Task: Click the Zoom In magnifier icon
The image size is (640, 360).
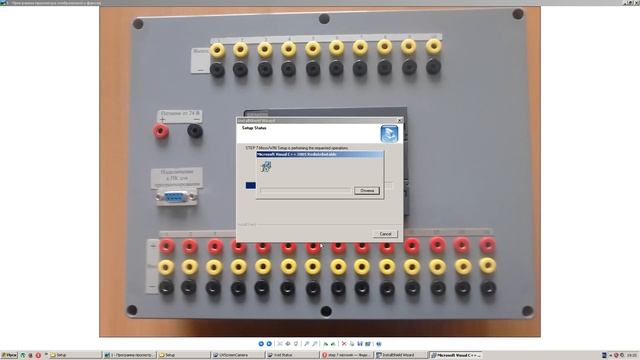Action: 306,344
